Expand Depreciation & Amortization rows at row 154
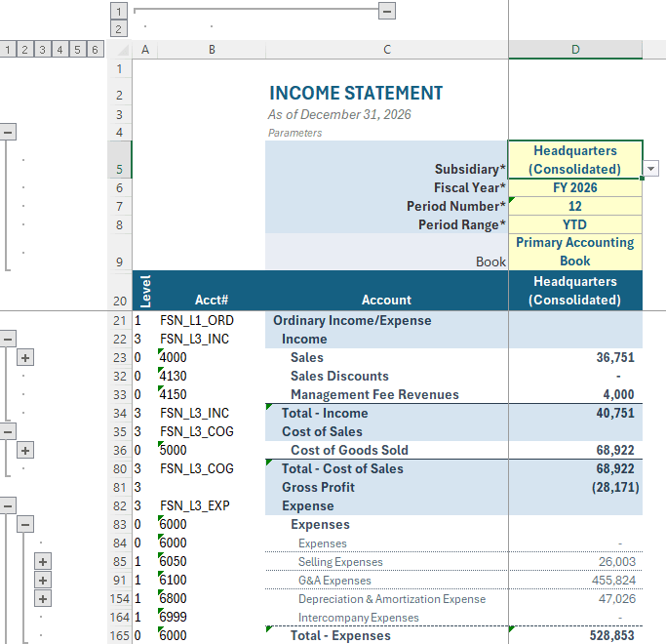 [43, 599]
